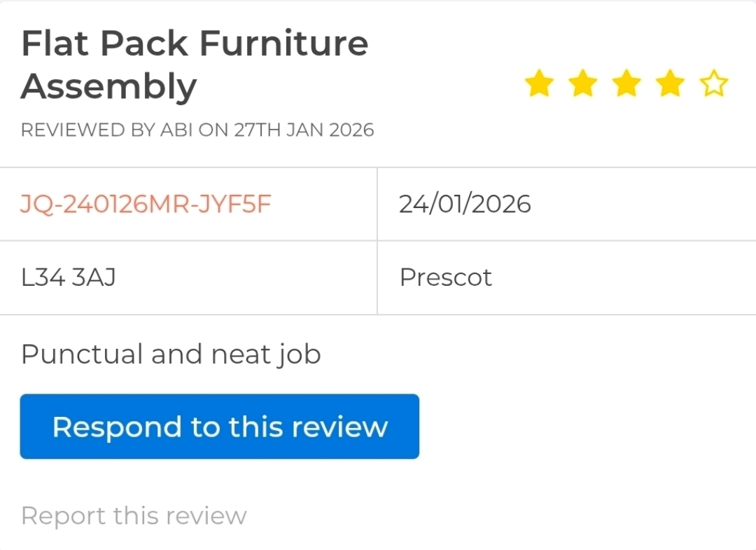
Task: Click the words Flat Pack in the heading
Action: (x=104, y=43)
